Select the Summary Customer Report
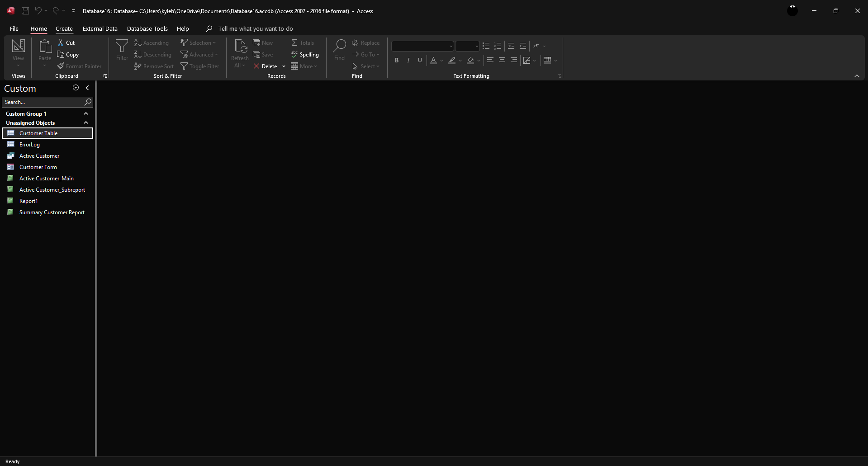The height and width of the screenshot is (466, 868). tap(47, 212)
